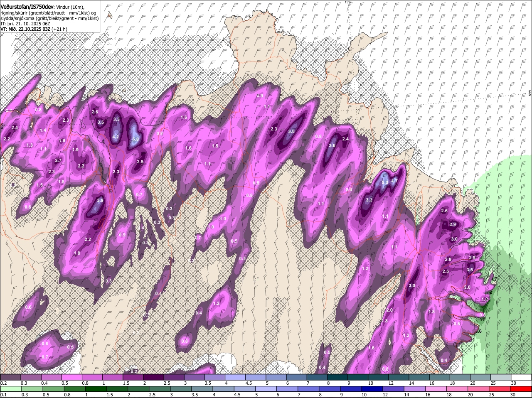
Task: Click the small island near the legend box
Action: 110,15
